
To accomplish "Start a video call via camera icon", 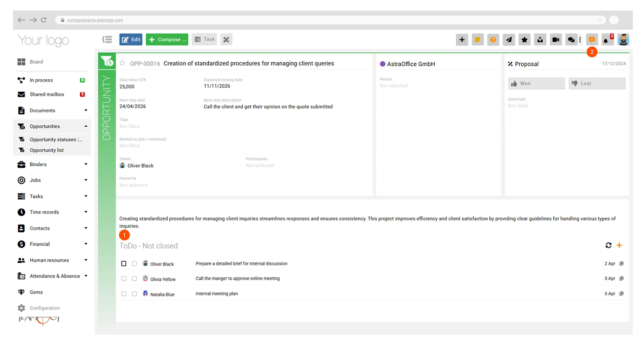I will point(555,39).
